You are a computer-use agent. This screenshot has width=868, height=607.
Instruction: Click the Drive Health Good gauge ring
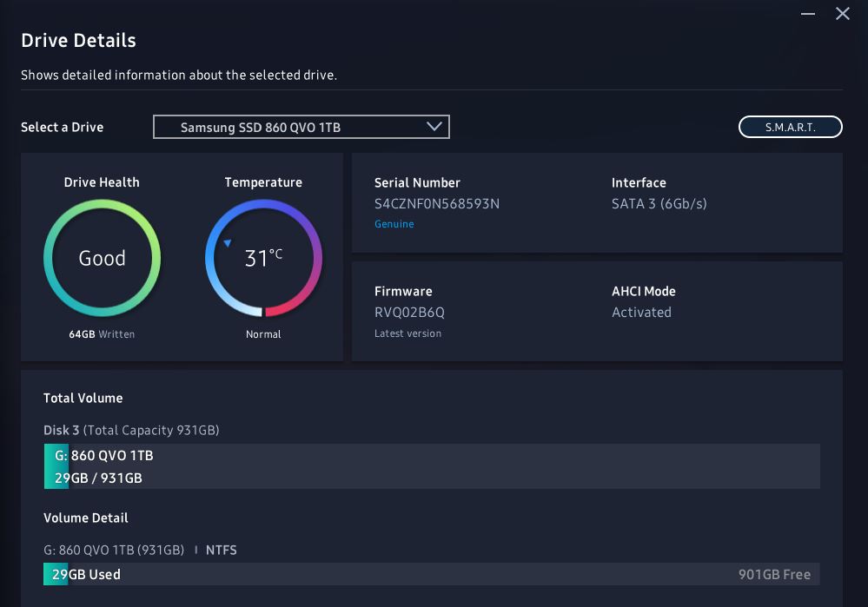pos(102,258)
